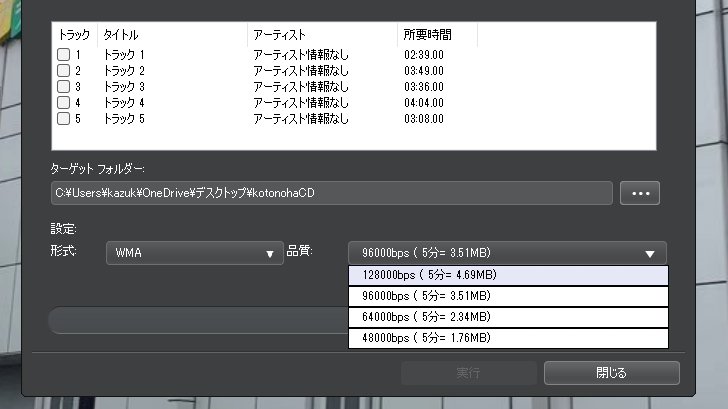Sort by the 所要時間 column header

[x=437, y=35]
